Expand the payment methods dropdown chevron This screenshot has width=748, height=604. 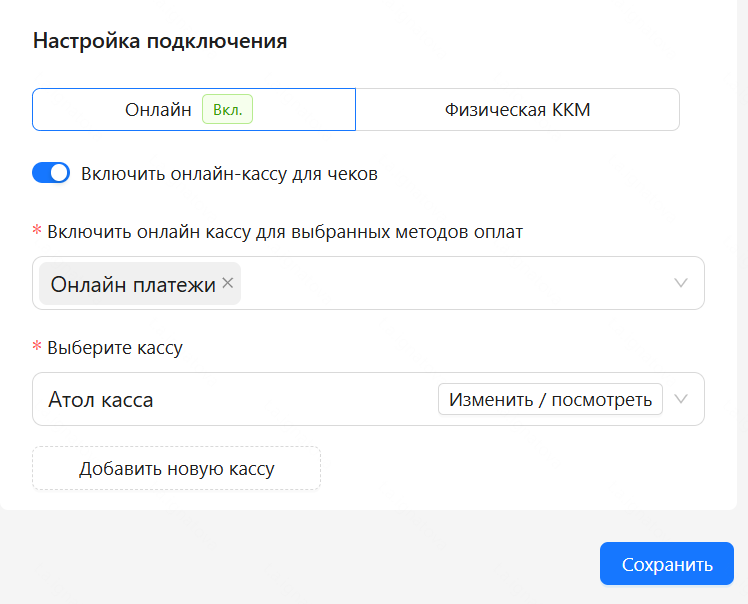point(681,283)
